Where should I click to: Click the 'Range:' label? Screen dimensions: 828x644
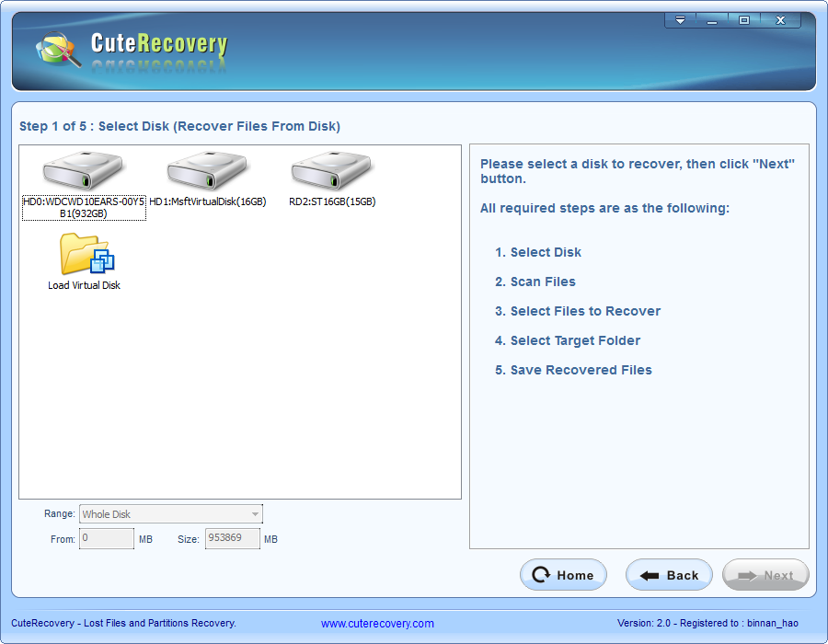60,513
